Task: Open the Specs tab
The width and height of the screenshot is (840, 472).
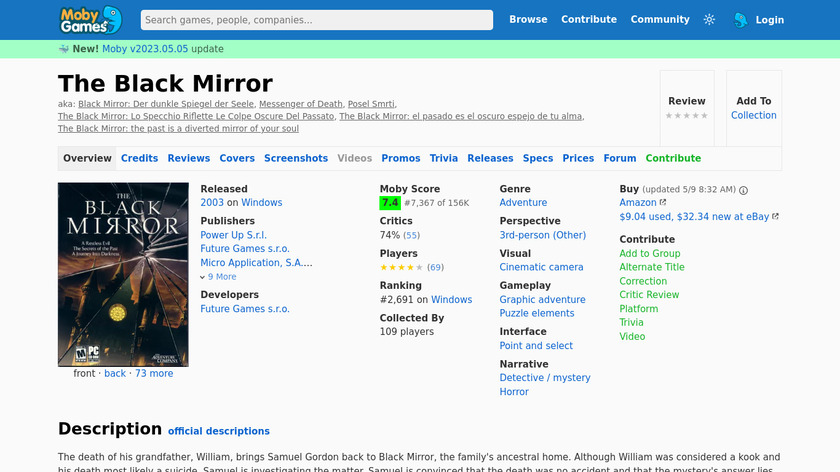Action: click(538, 159)
